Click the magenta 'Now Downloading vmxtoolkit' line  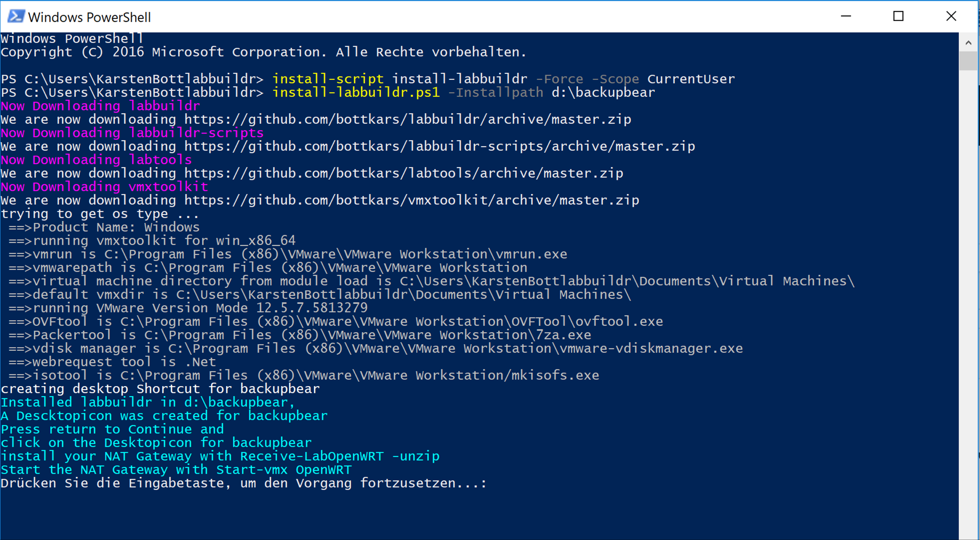click(x=104, y=187)
